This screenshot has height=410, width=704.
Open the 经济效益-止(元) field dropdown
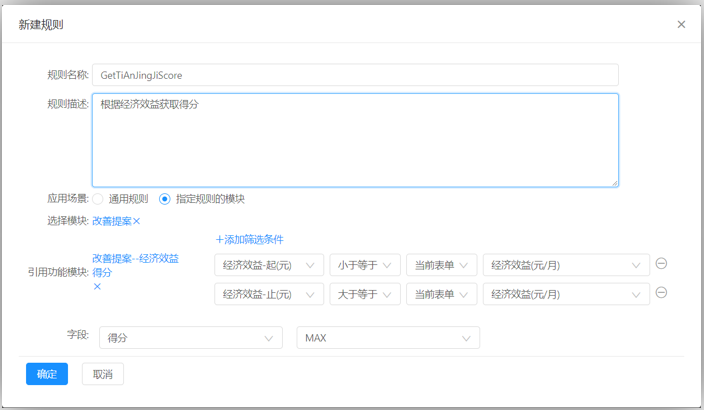(x=269, y=294)
